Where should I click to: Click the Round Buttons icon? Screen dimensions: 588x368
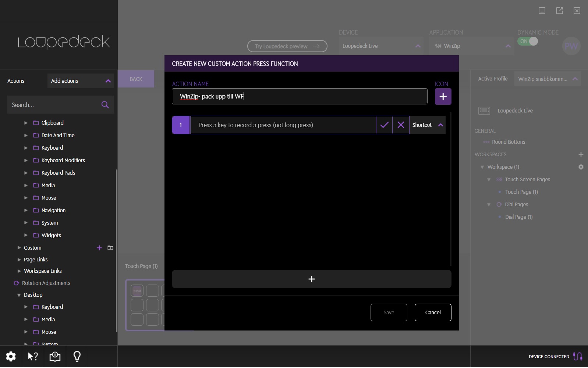point(486,142)
